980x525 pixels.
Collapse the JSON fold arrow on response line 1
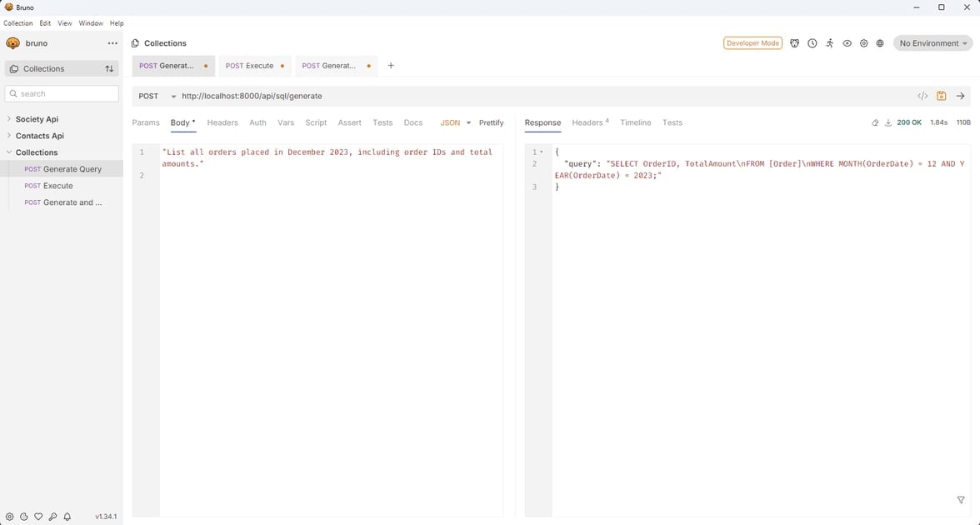(542, 152)
